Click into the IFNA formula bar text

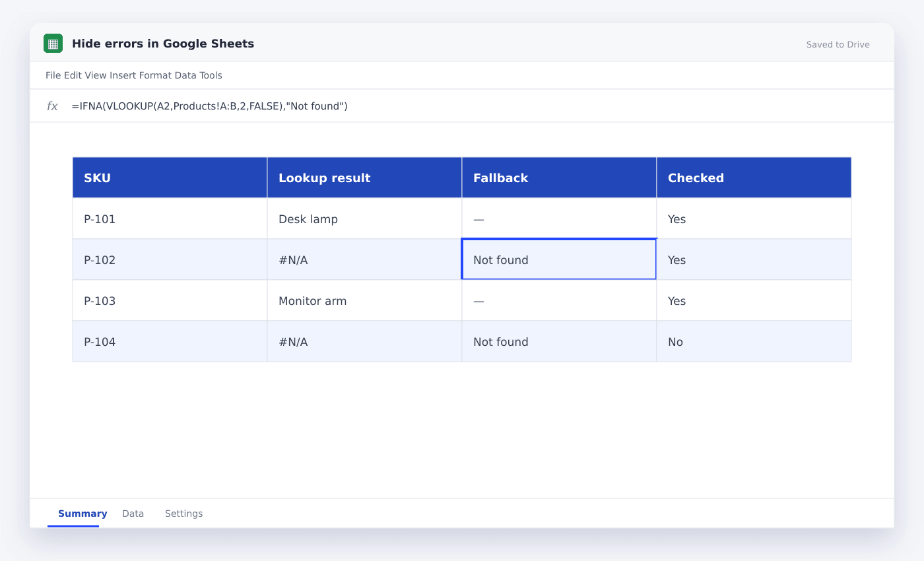(x=210, y=106)
